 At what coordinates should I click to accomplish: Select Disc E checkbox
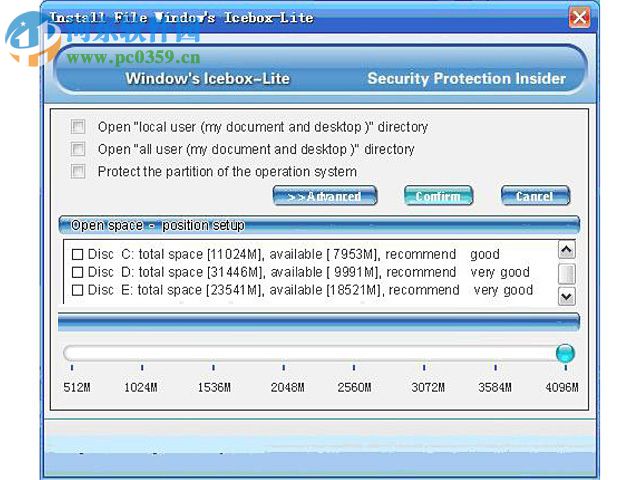tap(77, 290)
